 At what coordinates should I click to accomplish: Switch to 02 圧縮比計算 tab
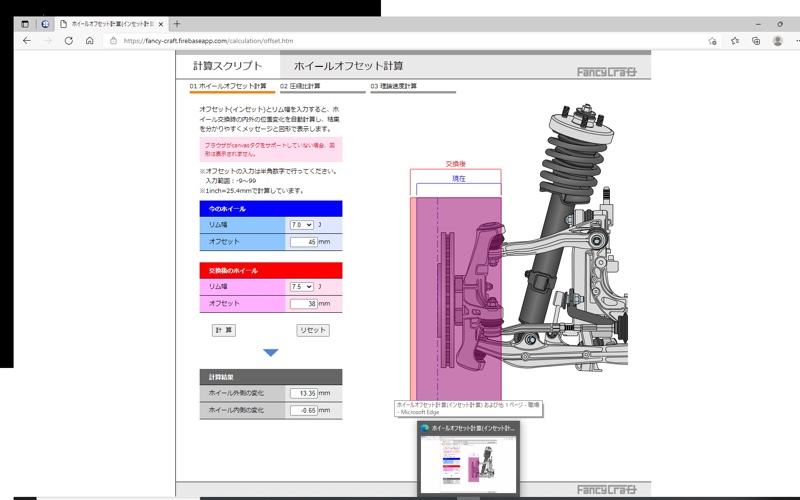[x=300, y=86]
